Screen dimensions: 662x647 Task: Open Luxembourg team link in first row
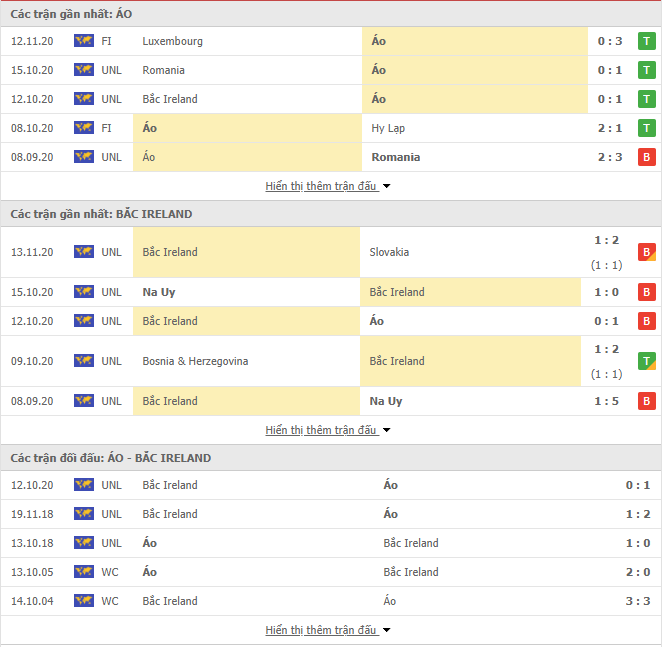pos(172,41)
